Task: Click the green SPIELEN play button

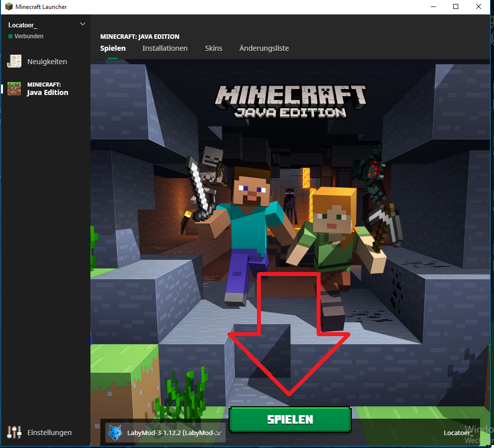Action: point(290,419)
